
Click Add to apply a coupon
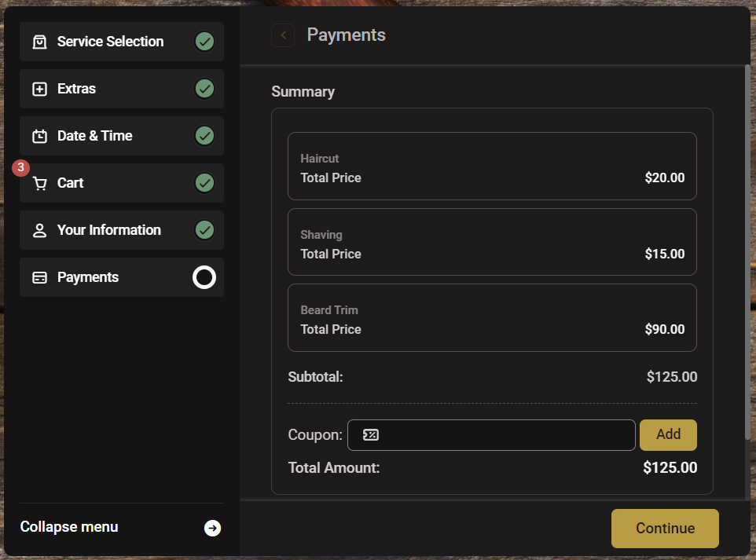[x=668, y=434]
